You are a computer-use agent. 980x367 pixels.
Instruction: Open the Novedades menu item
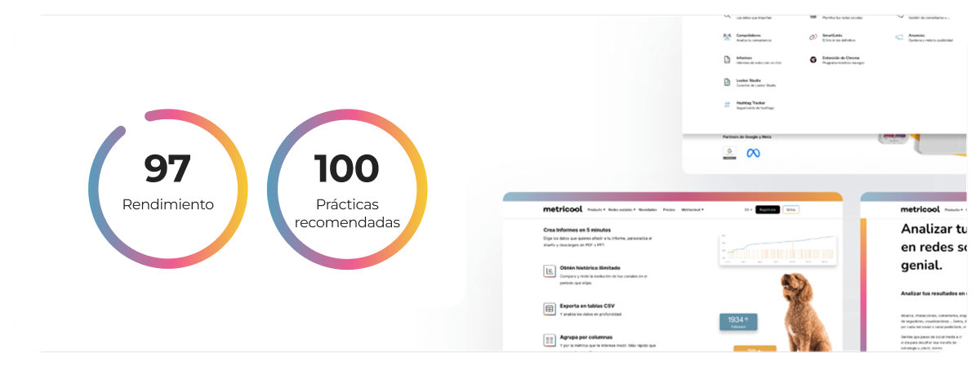[648, 210]
